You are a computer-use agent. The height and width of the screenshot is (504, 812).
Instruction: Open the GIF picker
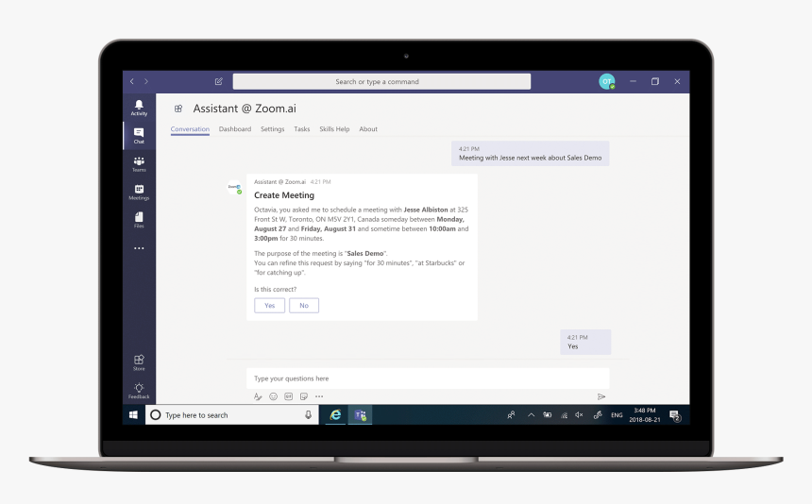(288, 397)
